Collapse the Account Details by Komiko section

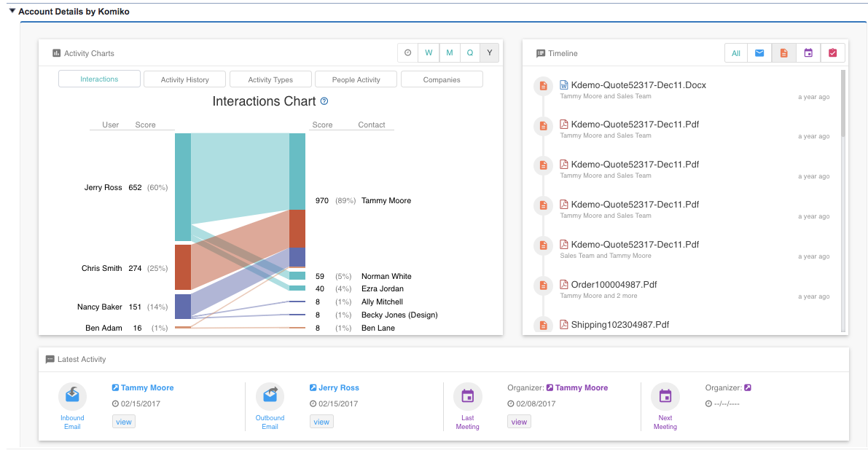pyautogui.click(x=13, y=11)
